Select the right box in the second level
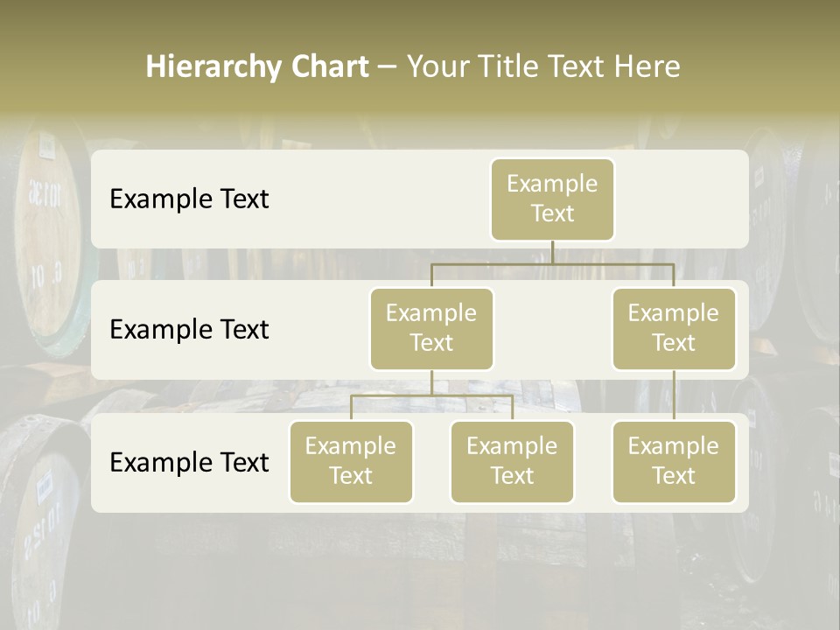The width and height of the screenshot is (840, 630). tap(674, 329)
